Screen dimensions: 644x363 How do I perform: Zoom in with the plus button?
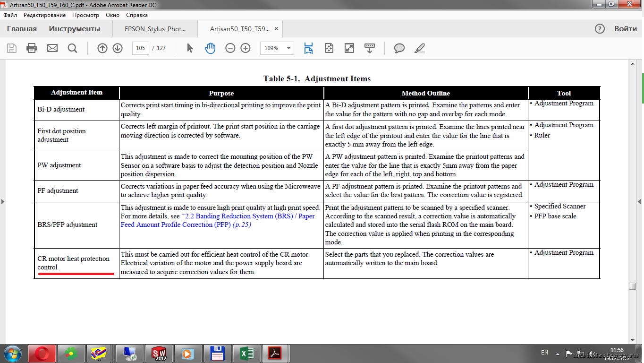[x=246, y=48]
